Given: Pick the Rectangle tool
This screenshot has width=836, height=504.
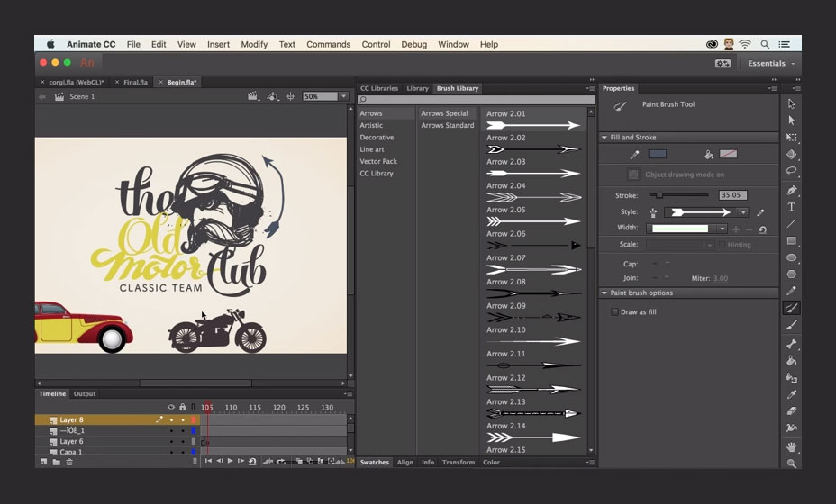Looking at the screenshot, I should pos(791,241).
